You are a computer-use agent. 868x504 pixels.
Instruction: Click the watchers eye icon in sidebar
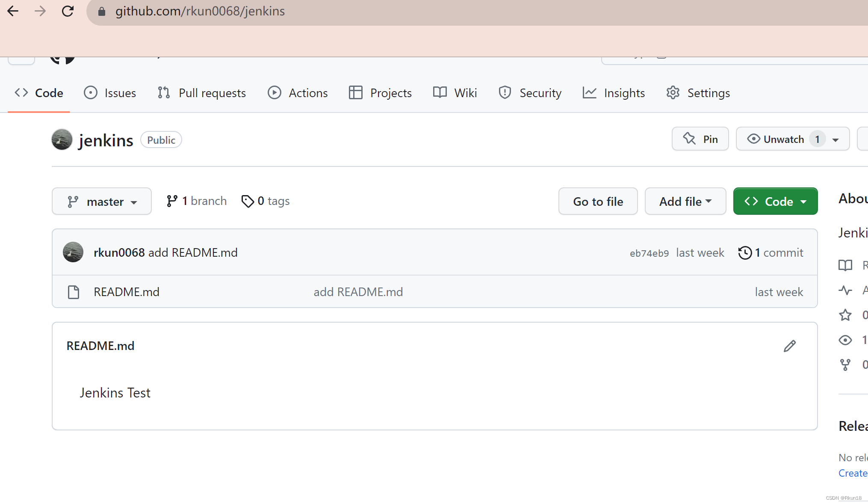[x=845, y=340]
